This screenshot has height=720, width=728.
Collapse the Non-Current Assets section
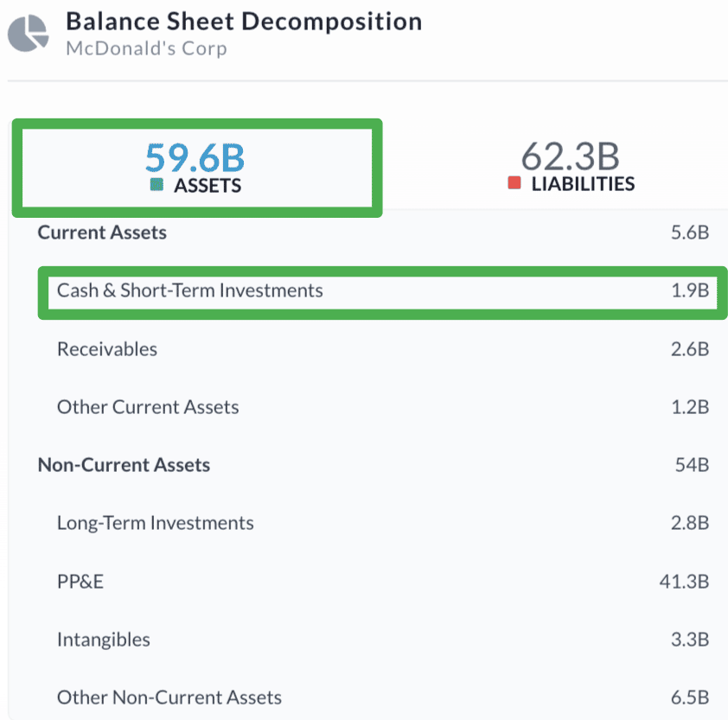click(124, 465)
